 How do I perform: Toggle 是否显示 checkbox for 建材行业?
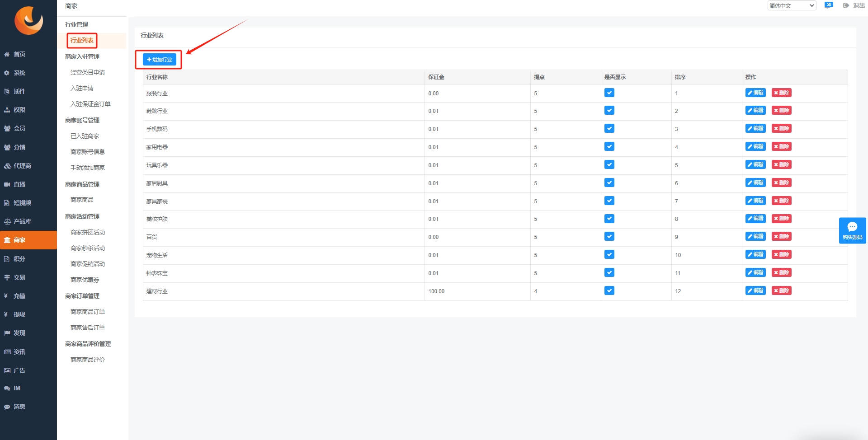click(x=609, y=290)
